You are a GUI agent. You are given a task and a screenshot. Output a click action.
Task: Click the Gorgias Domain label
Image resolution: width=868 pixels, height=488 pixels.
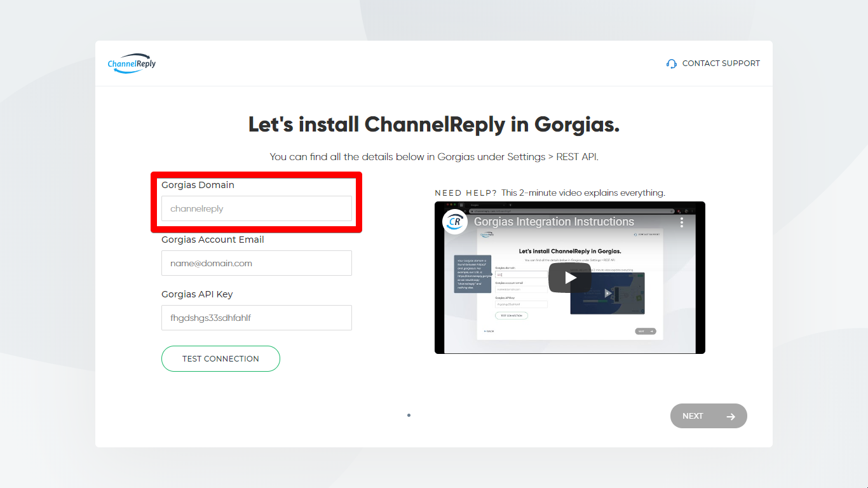point(198,185)
